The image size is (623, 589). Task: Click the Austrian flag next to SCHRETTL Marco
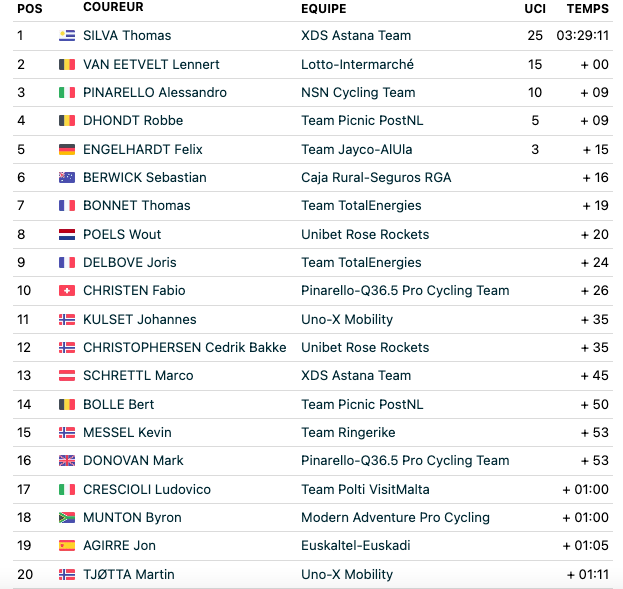pyautogui.click(x=67, y=376)
